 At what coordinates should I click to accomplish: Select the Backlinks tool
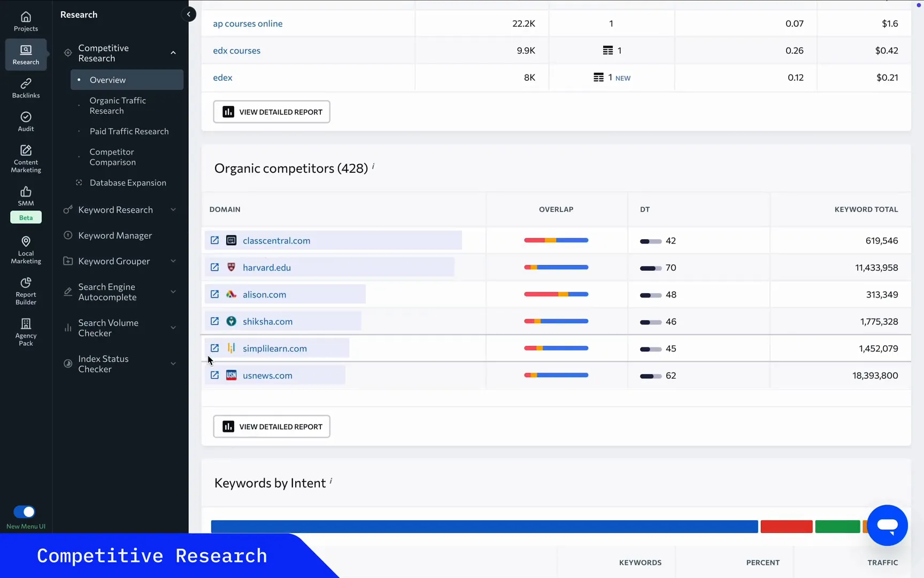click(25, 87)
